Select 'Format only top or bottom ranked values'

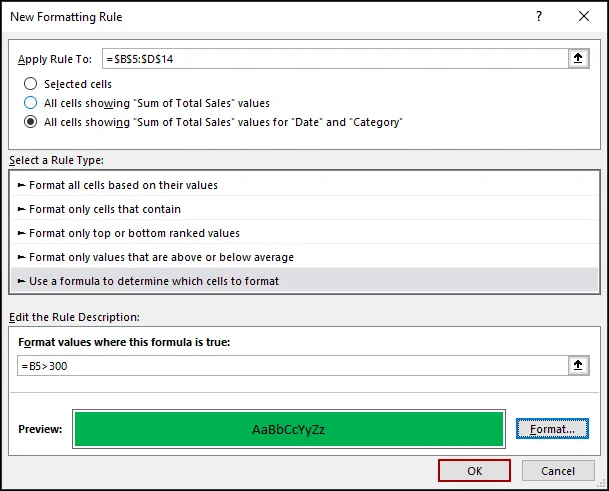pos(304,233)
